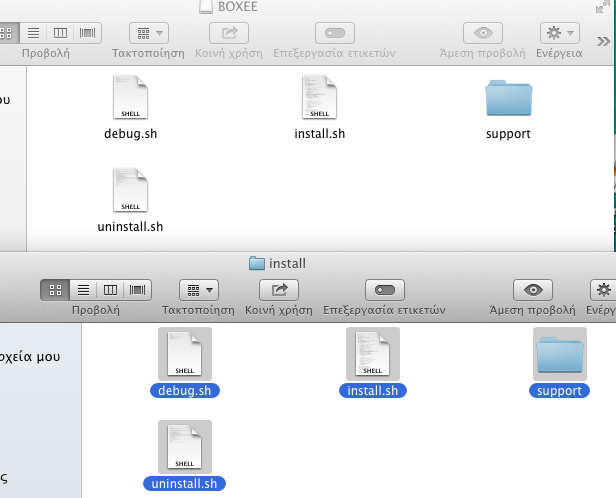Click BOXEE title text in upper window

238,7
